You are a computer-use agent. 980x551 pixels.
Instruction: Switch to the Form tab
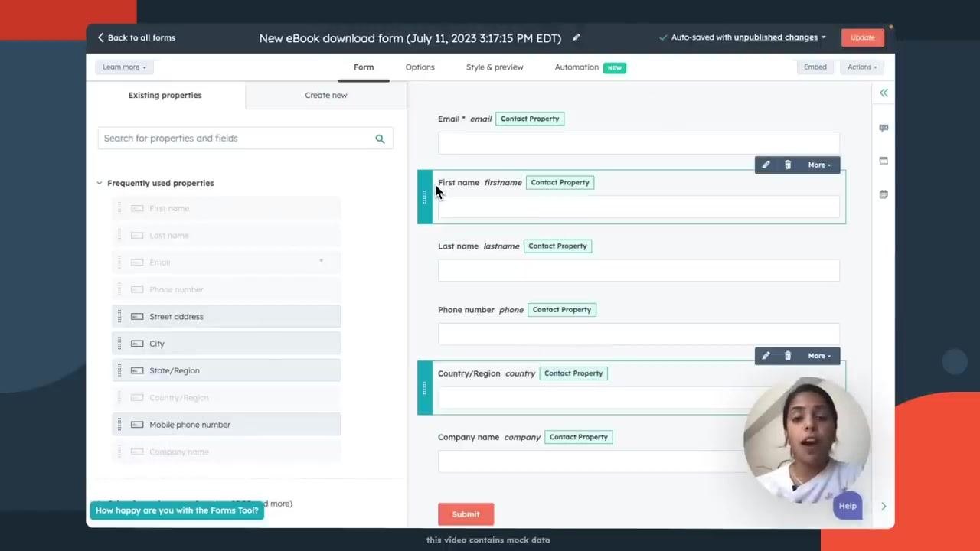point(364,67)
